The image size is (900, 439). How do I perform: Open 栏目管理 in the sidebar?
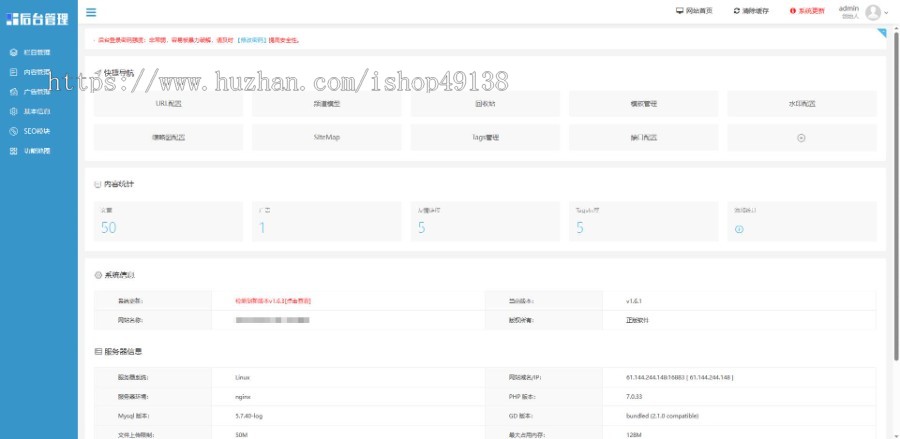(x=30, y=52)
